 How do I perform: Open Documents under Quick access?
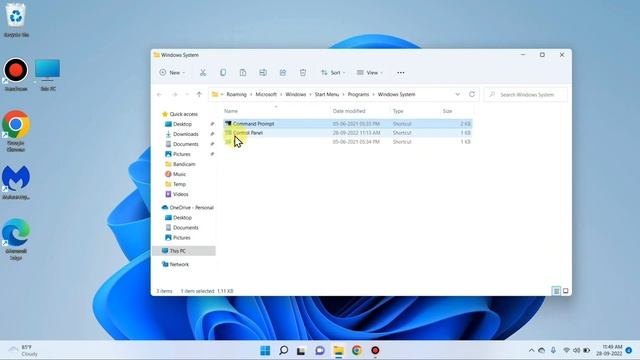pos(182,144)
